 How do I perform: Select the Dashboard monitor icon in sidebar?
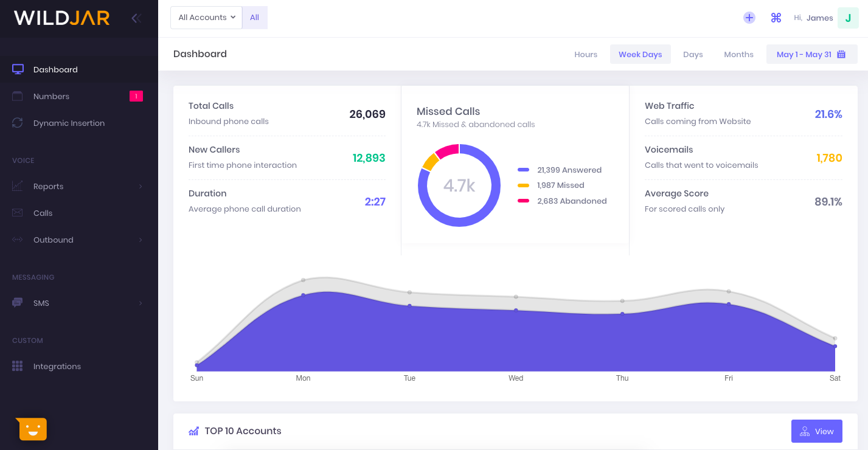click(18, 69)
